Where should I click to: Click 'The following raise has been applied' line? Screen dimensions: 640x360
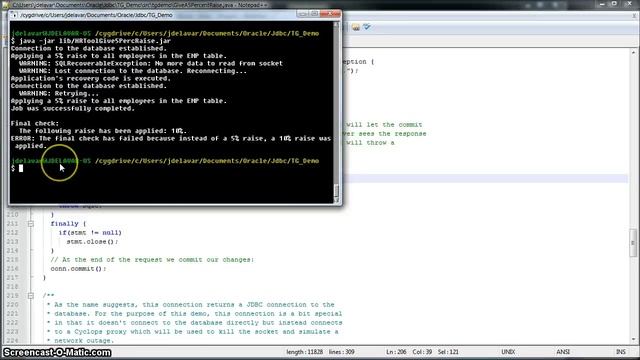[x=103, y=131]
